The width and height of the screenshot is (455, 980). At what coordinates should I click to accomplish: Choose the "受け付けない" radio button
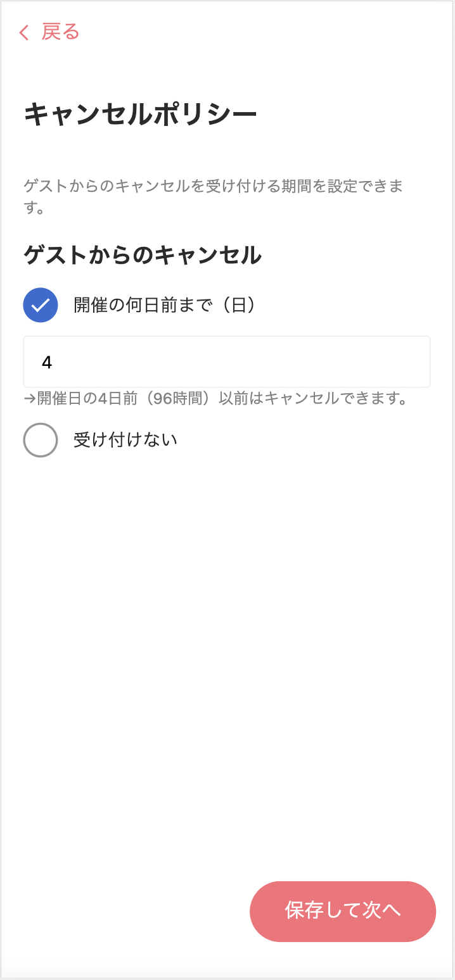(x=41, y=440)
